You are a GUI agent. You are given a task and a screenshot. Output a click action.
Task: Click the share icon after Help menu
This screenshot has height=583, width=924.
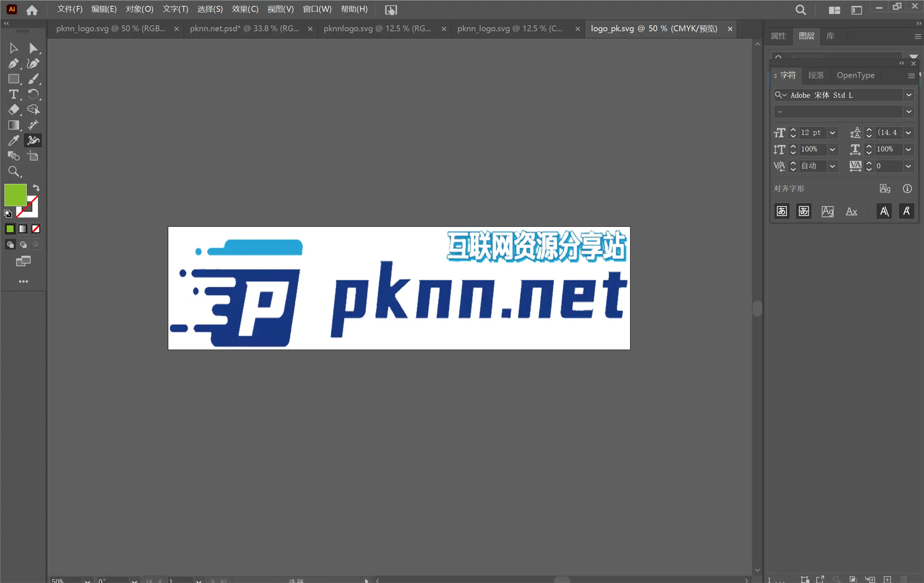[391, 10]
